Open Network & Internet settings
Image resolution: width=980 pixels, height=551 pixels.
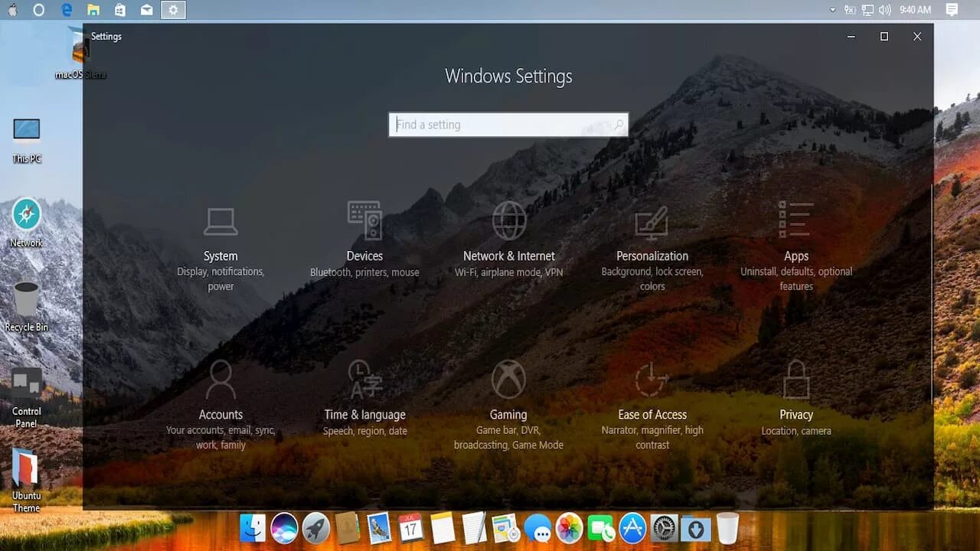(x=508, y=240)
